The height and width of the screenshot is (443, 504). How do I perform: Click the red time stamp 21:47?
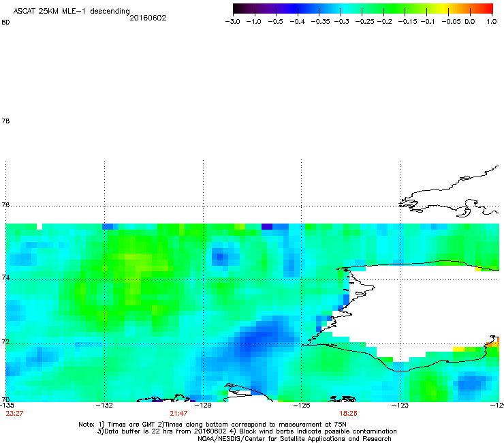(178, 414)
